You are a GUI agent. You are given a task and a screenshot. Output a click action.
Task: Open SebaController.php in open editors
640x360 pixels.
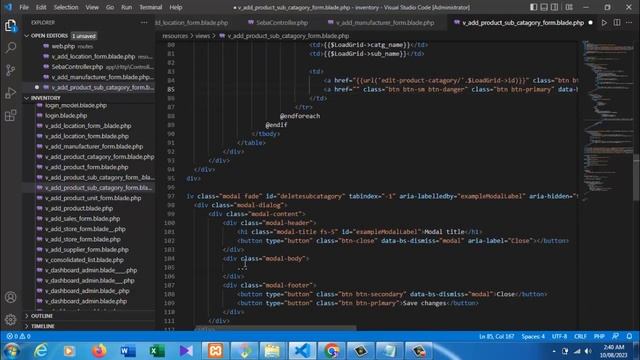pos(78,67)
